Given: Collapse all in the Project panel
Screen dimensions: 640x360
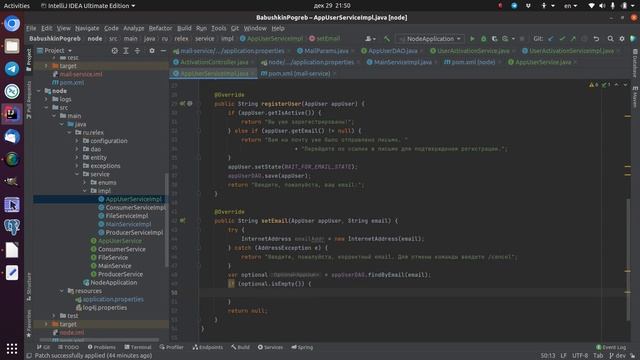Looking at the screenshot, I should [138, 51].
